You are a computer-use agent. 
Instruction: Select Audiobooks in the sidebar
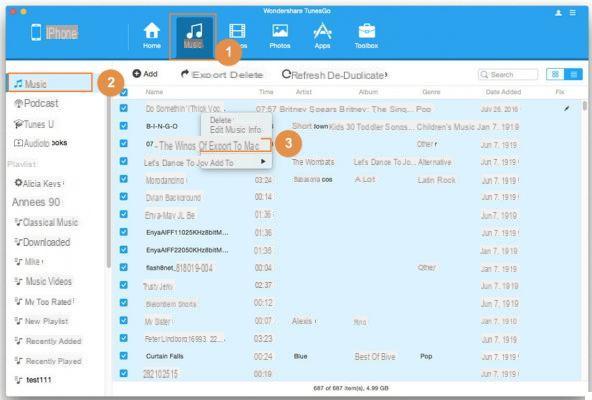(x=40, y=143)
